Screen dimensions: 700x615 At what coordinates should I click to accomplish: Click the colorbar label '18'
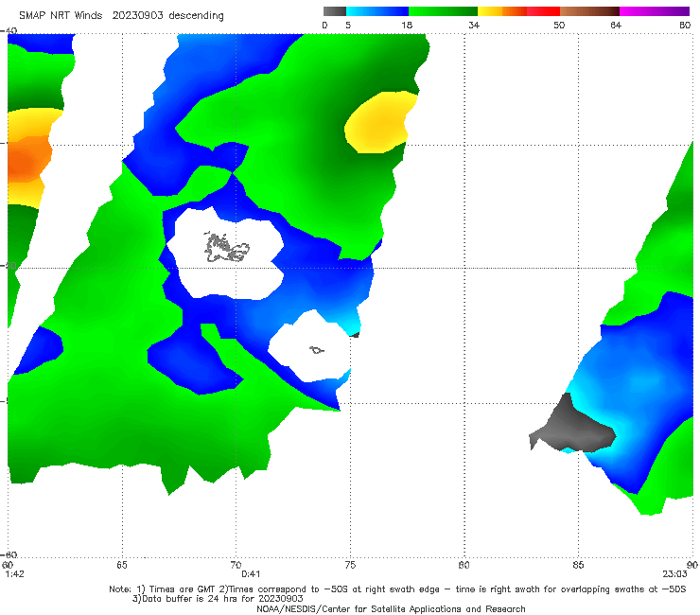pyautogui.click(x=407, y=25)
